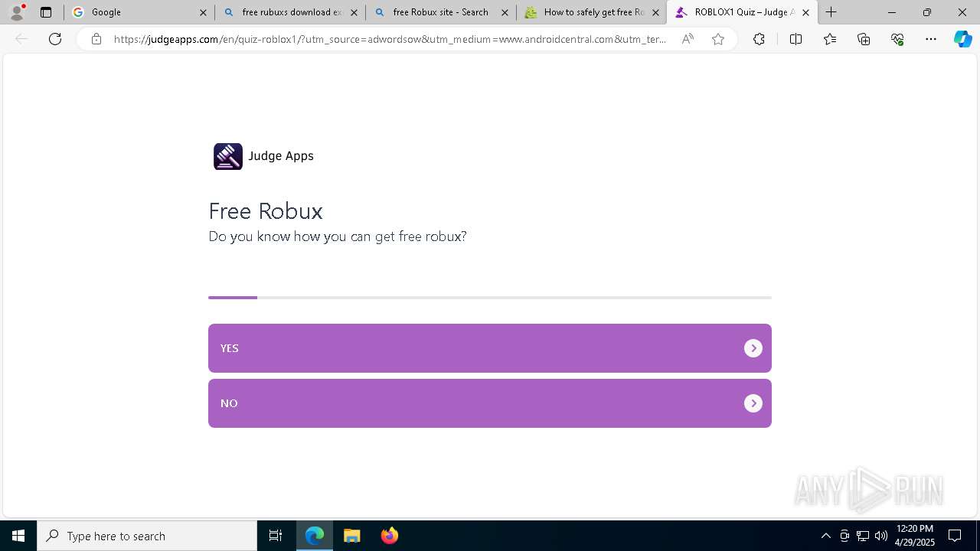Open a new browser tab
This screenshot has height=551, width=980.
[x=831, y=12]
